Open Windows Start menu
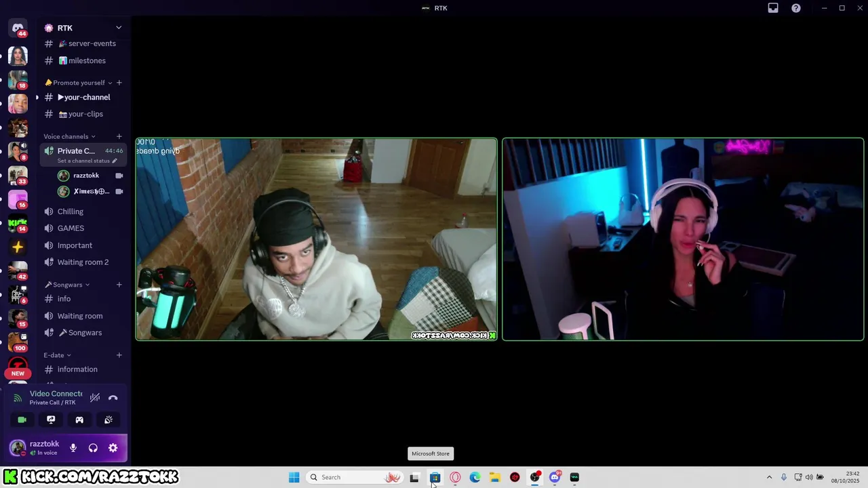Screen dimensions: 868x488 tap(294, 477)
